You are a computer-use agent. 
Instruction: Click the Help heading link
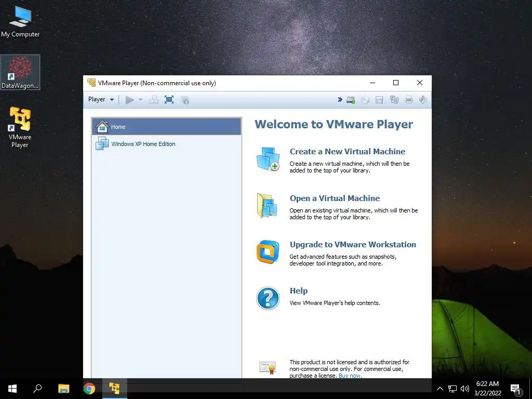pos(299,291)
